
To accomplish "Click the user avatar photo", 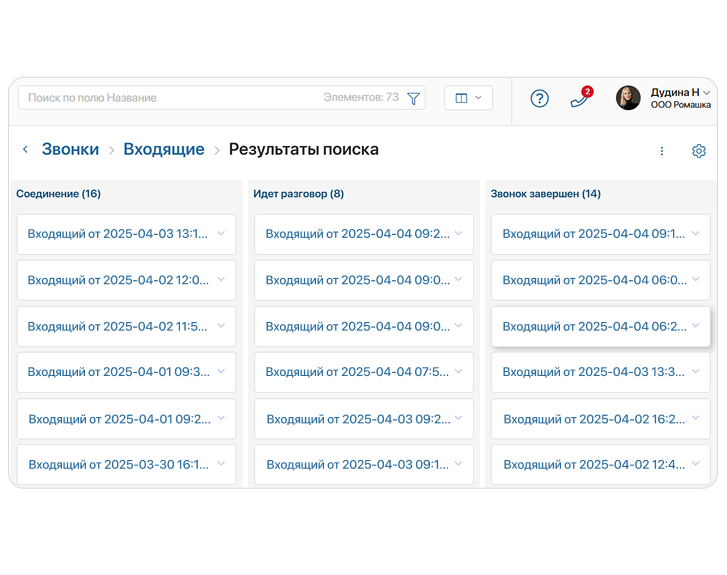I will 628,98.
